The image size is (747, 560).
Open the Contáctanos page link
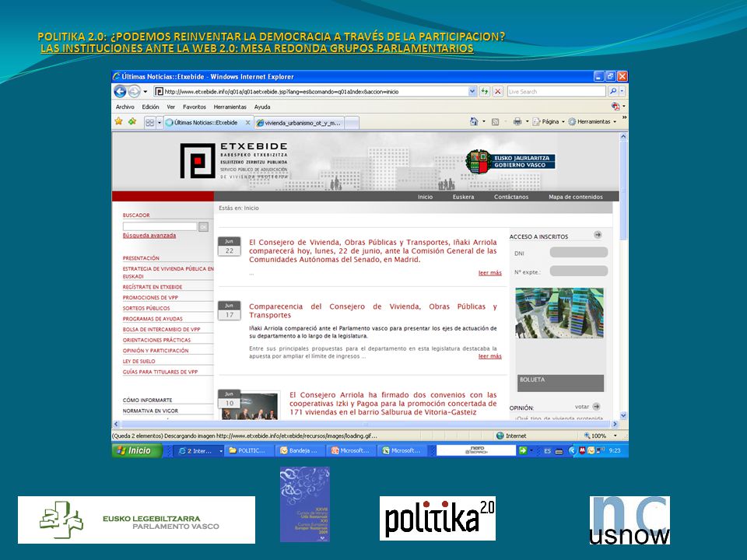click(511, 197)
